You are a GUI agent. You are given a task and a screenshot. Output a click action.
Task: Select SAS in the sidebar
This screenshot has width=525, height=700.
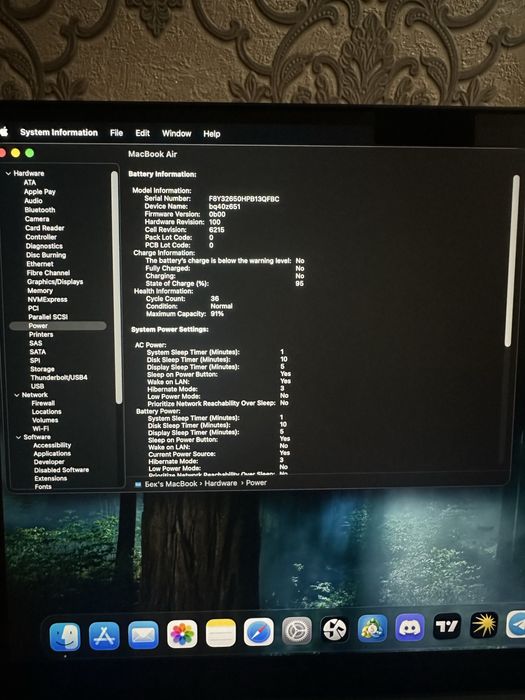tap(36, 343)
